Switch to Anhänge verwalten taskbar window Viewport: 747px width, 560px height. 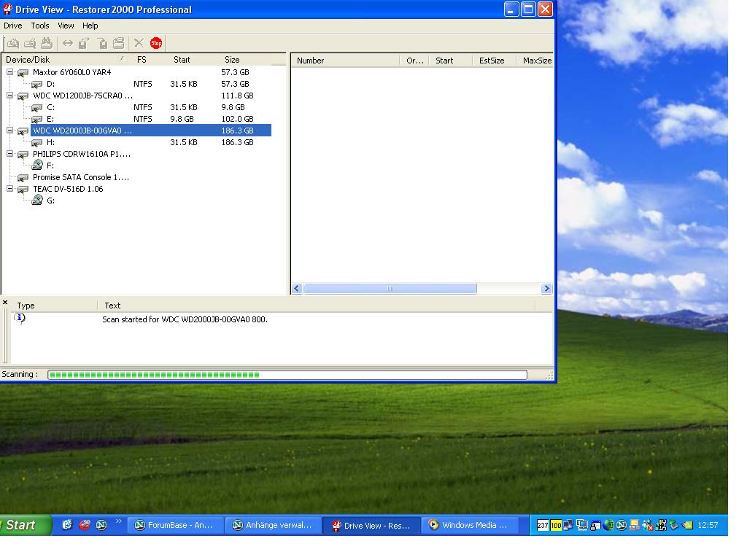pos(274,525)
